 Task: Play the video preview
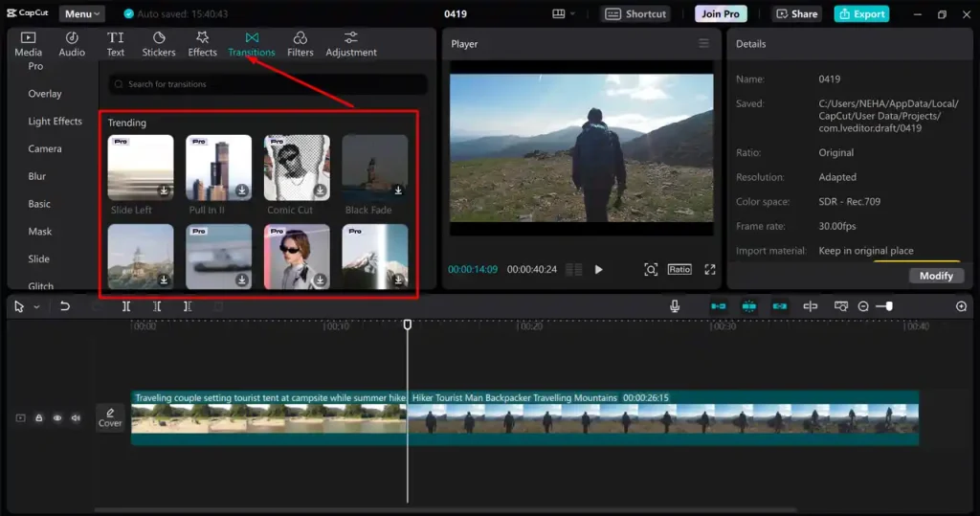pyautogui.click(x=599, y=270)
